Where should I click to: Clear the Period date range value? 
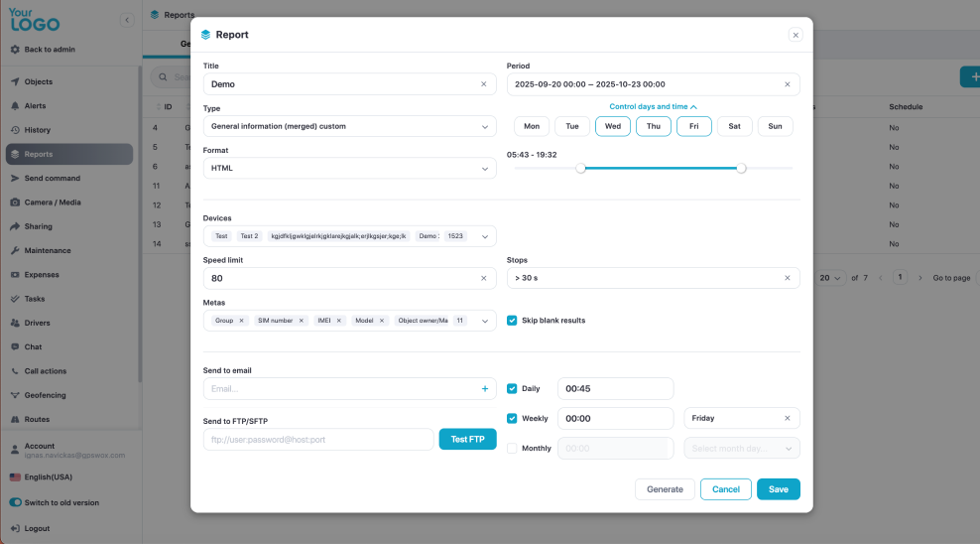click(788, 84)
